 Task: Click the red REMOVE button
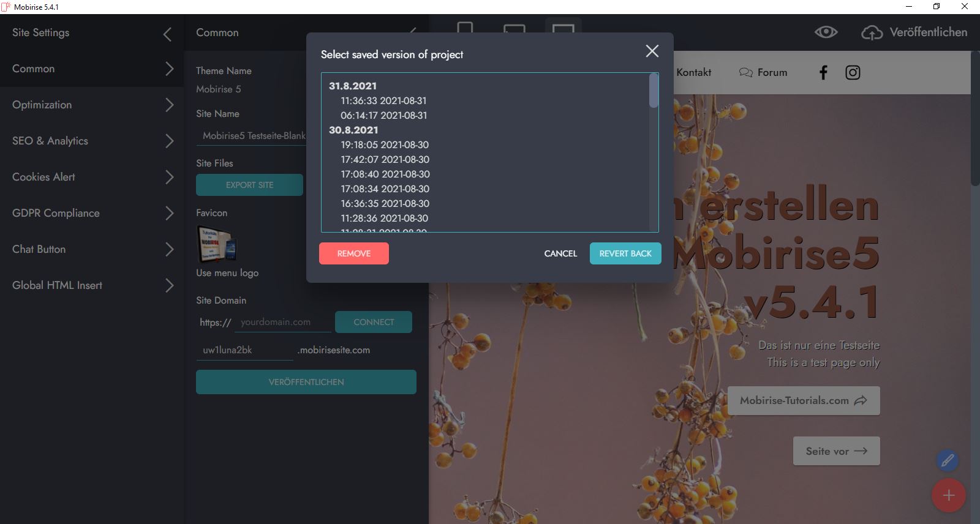click(x=353, y=253)
